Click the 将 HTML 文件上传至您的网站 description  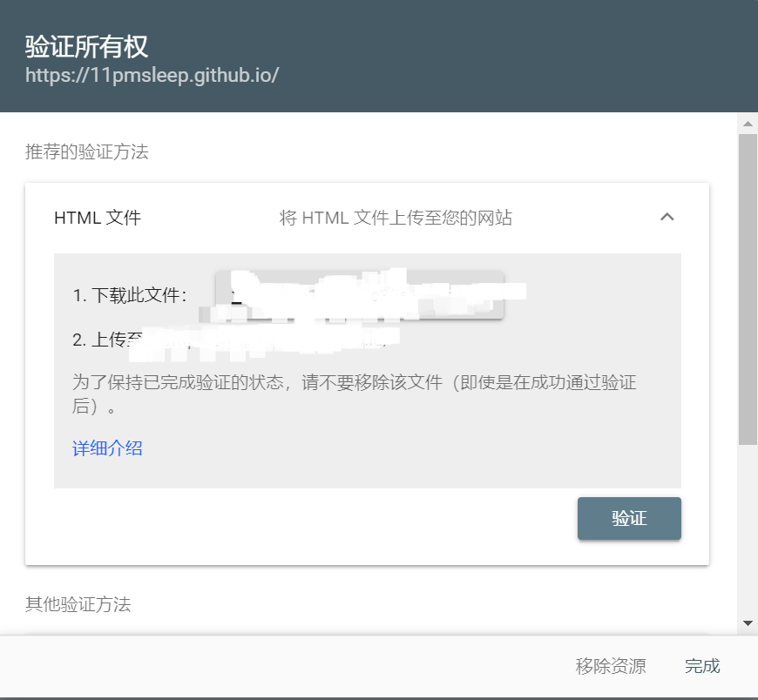tap(396, 218)
